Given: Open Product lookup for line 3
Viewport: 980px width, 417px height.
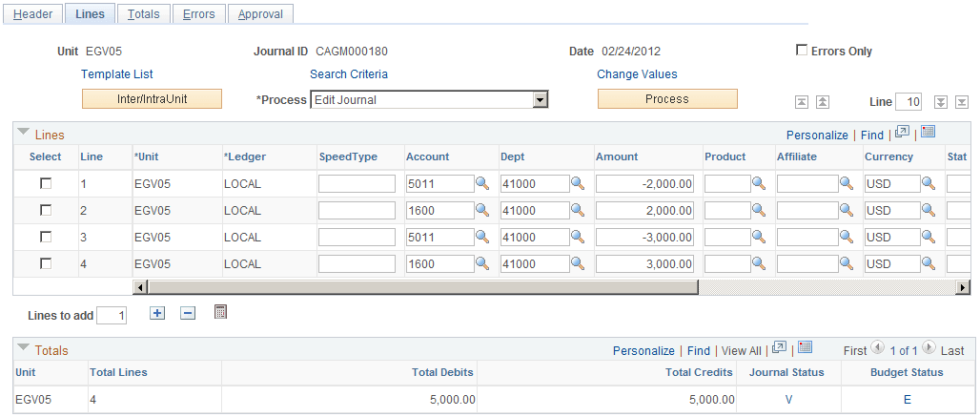Looking at the screenshot, I should tap(759, 237).
